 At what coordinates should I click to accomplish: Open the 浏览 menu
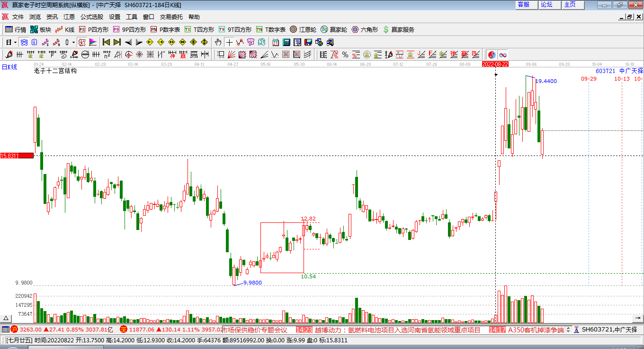(x=35, y=17)
